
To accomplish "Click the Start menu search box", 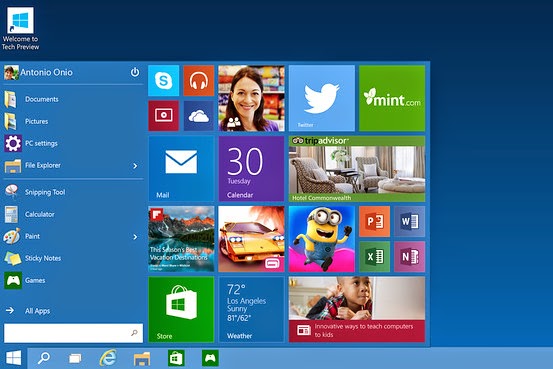I will coord(73,333).
